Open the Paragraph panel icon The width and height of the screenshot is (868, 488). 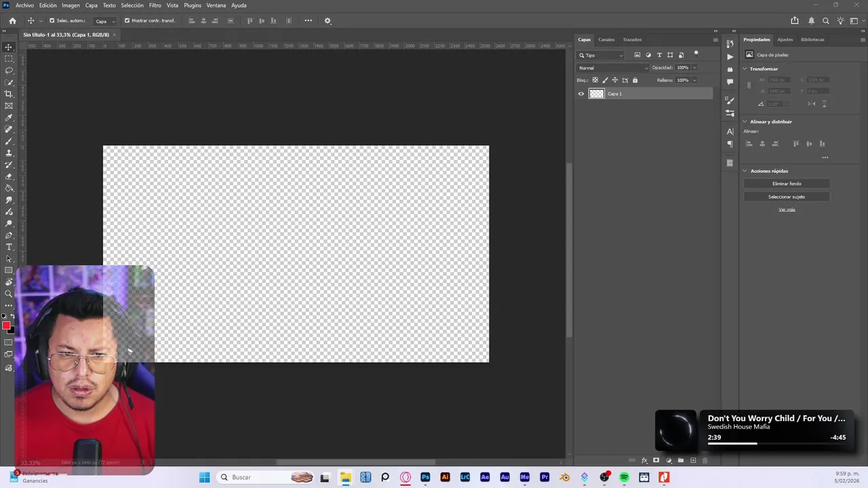(730, 144)
